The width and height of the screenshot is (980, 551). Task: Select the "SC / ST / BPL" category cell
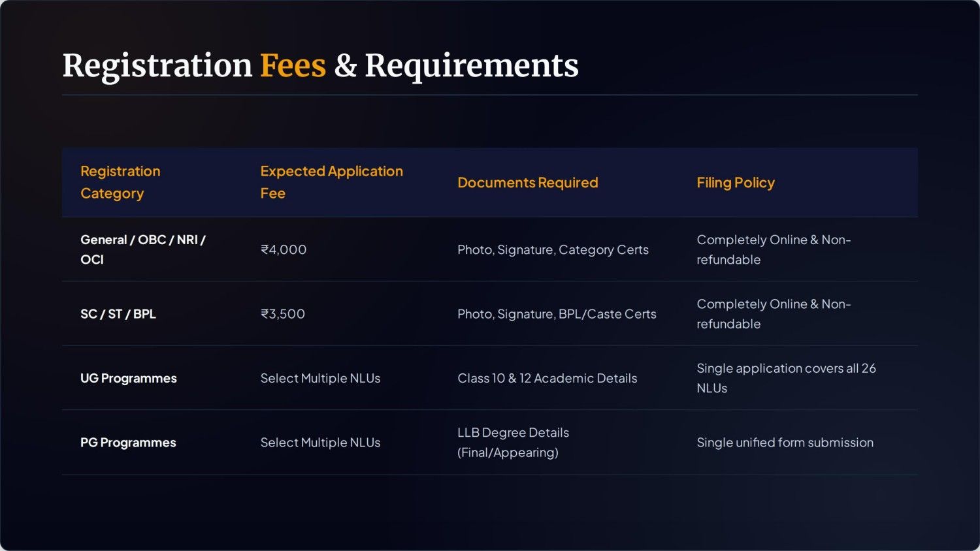[x=118, y=314]
